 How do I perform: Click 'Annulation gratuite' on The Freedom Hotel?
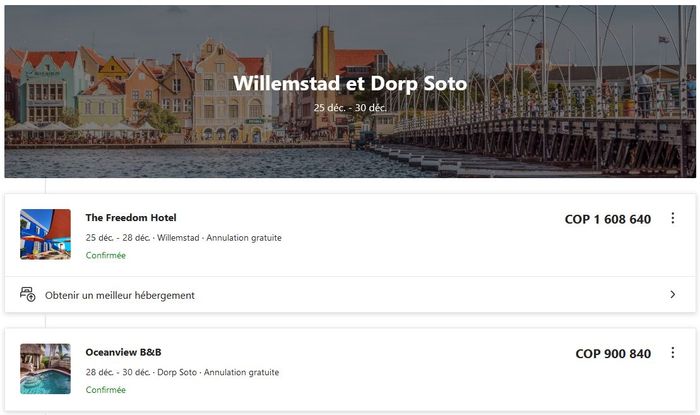pos(244,238)
